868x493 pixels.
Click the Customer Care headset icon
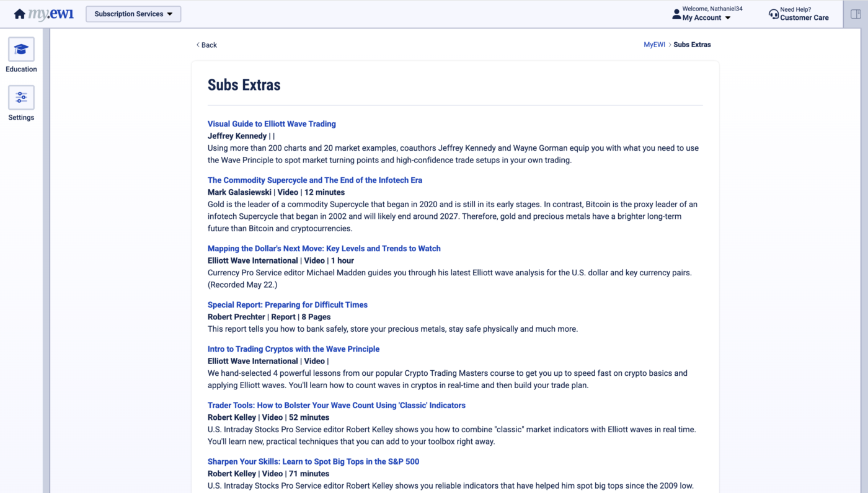773,14
